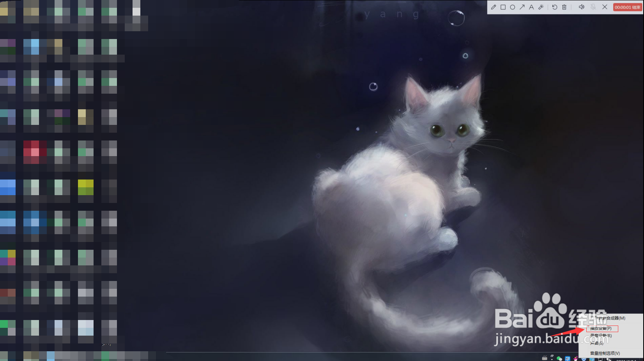Open the blue input method tray icon
The height and width of the screenshot is (361, 644).
[x=568, y=358]
